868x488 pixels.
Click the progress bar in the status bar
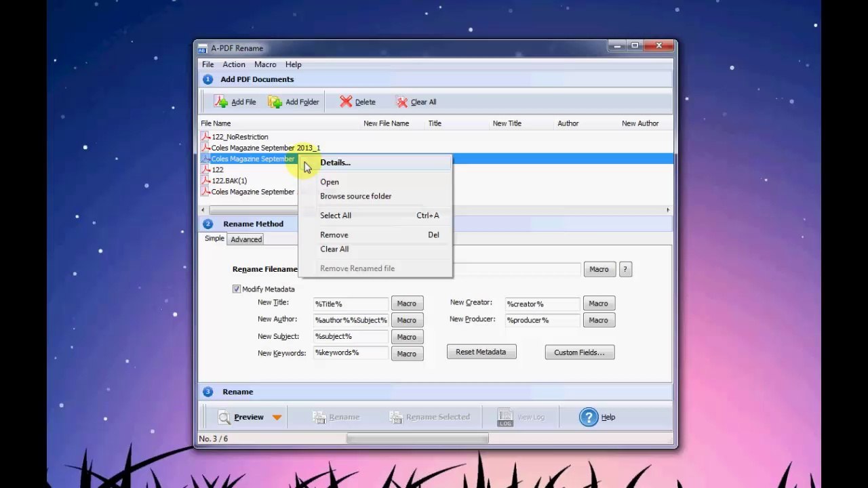tap(417, 439)
